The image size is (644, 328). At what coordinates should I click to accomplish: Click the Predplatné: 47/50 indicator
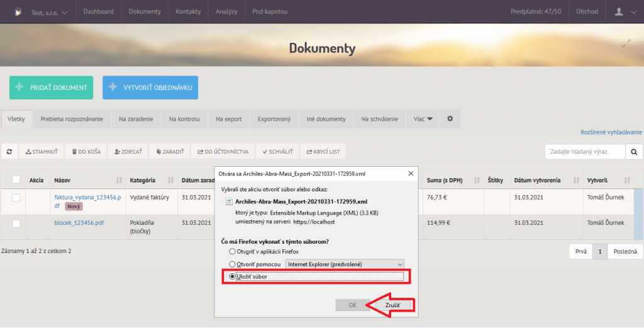pyautogui.click(x=536, y=11)
